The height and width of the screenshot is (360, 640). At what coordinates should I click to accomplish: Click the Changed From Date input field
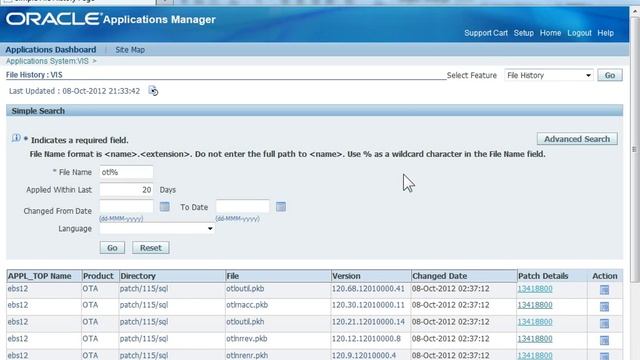tap(126, 207)
